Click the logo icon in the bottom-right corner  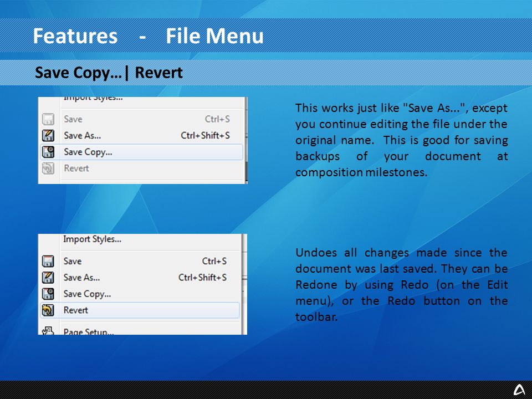[x=519, y=390]
